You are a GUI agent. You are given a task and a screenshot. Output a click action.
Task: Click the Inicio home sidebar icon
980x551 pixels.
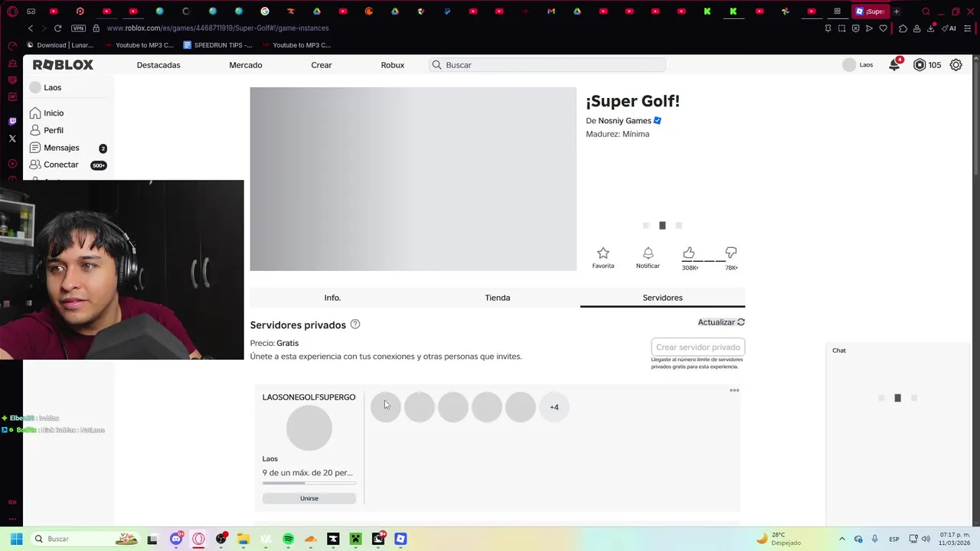pyautogui.click(x=35, y=112)
